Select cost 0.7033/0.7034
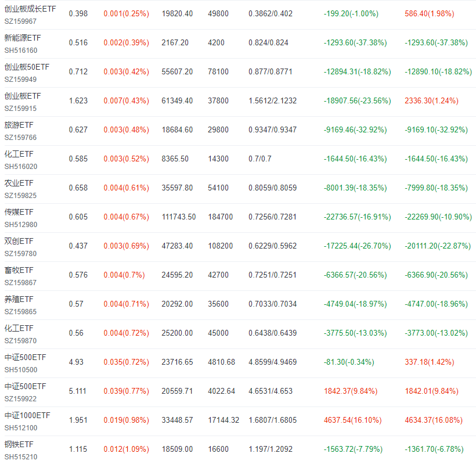 (272, 304)
